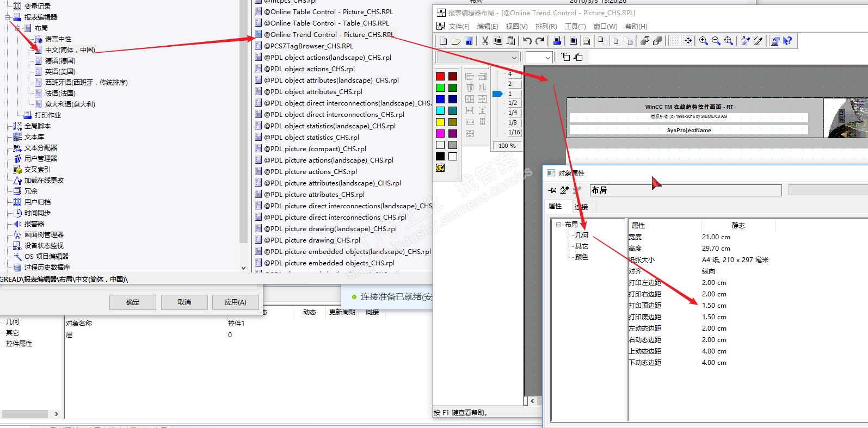
Task: Click the Center horizontally icon in alignment palette
Action: [470, 99]
